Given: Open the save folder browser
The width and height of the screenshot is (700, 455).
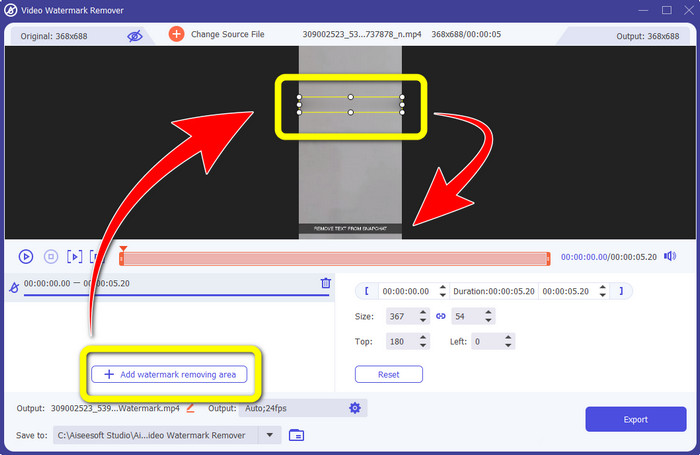Looking at the screenshot, I should pos(296,435).
